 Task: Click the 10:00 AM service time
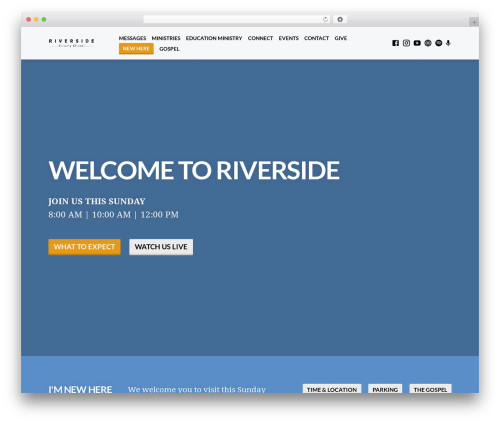[111, 215]
